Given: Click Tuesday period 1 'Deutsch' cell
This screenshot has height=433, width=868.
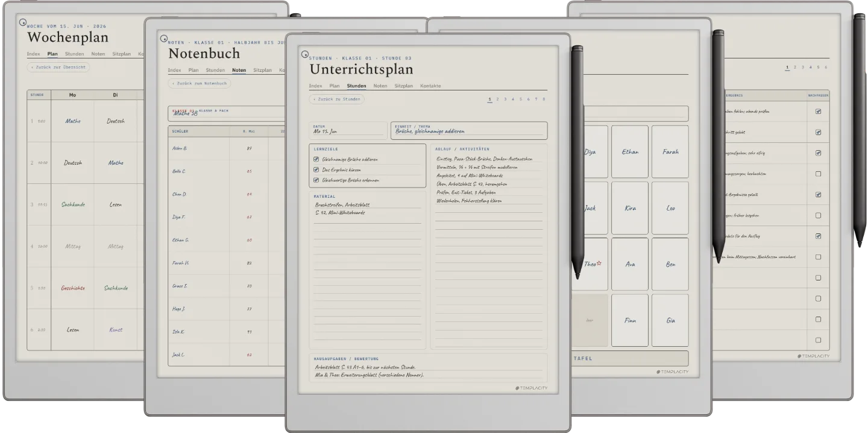Looking at the screenshot, I should (x=116, y=121).
